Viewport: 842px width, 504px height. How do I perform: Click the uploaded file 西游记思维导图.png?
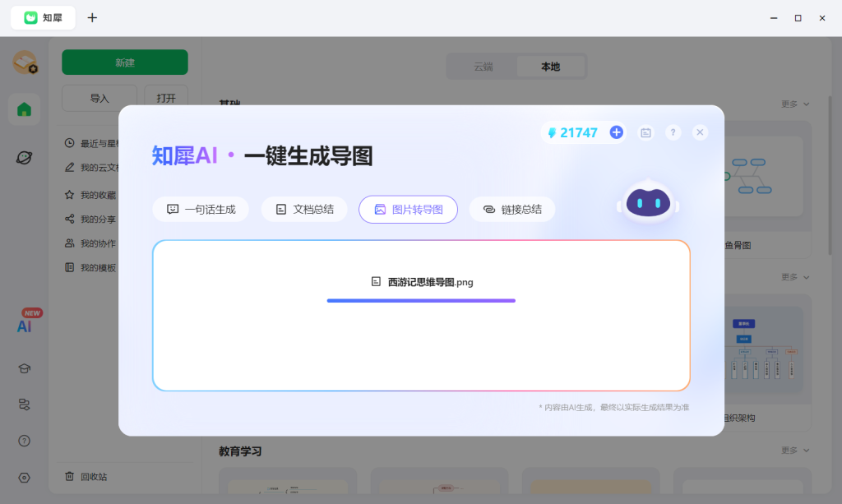pyautogui.click(x=422, y=282)
